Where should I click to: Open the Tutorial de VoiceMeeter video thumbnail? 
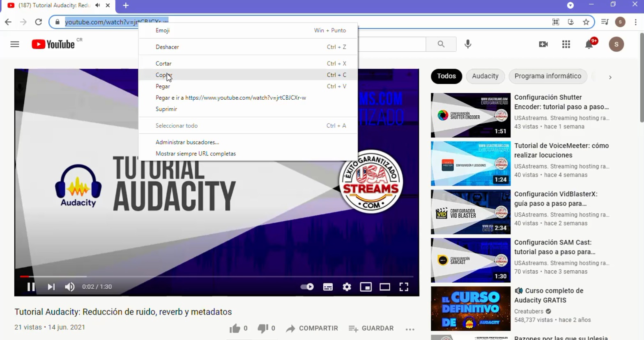[470, 164]
